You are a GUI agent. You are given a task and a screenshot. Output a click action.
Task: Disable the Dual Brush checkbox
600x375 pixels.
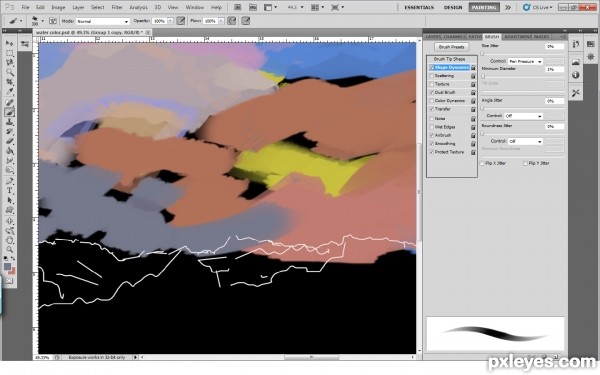click(432, 93)
